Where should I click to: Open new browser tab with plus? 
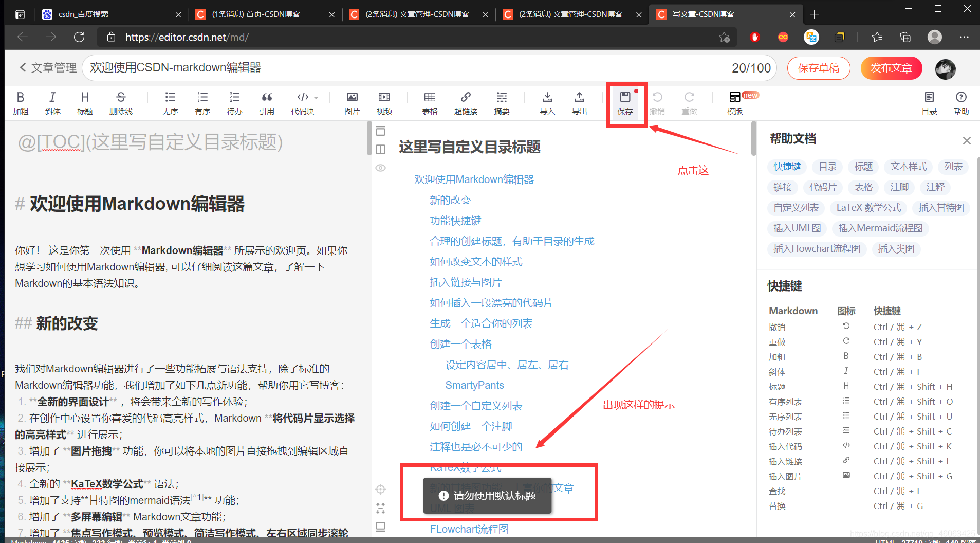(814, 14)
